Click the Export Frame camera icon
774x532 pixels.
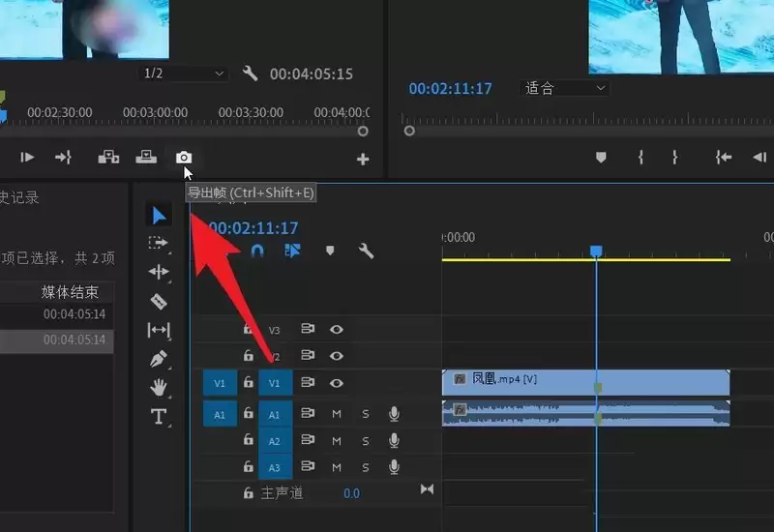(184, 158)
